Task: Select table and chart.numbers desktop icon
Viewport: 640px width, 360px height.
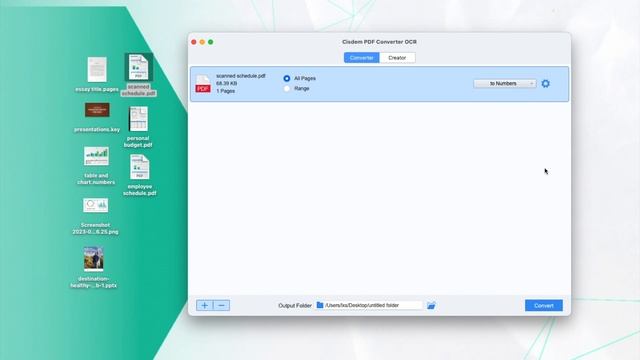Action: coord(96,156)
